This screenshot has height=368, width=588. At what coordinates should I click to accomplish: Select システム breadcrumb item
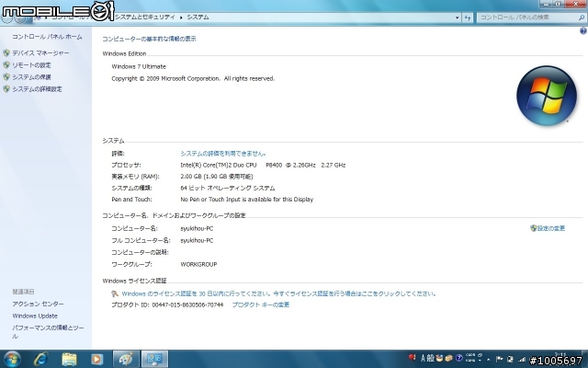(198, 17)
